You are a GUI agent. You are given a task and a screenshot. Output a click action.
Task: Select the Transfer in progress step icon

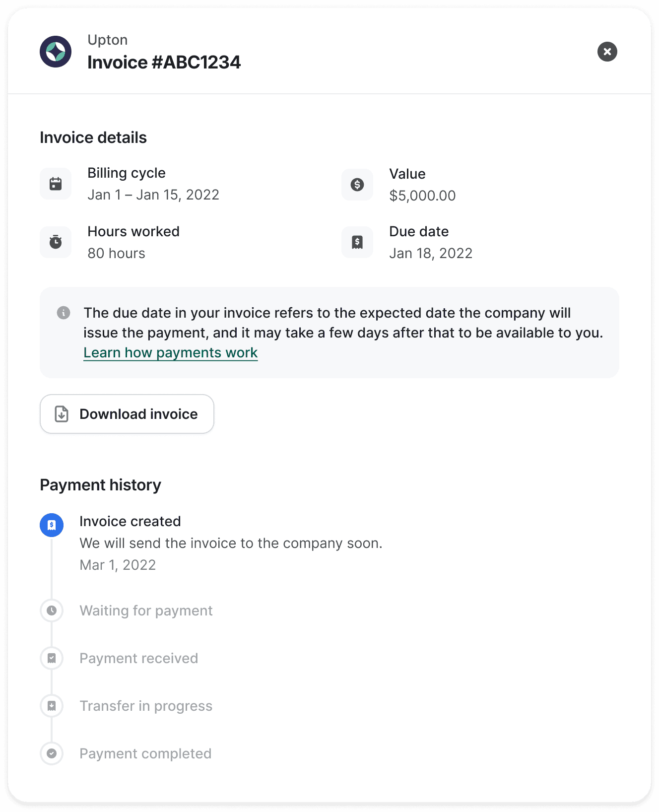tap(52, 706)
